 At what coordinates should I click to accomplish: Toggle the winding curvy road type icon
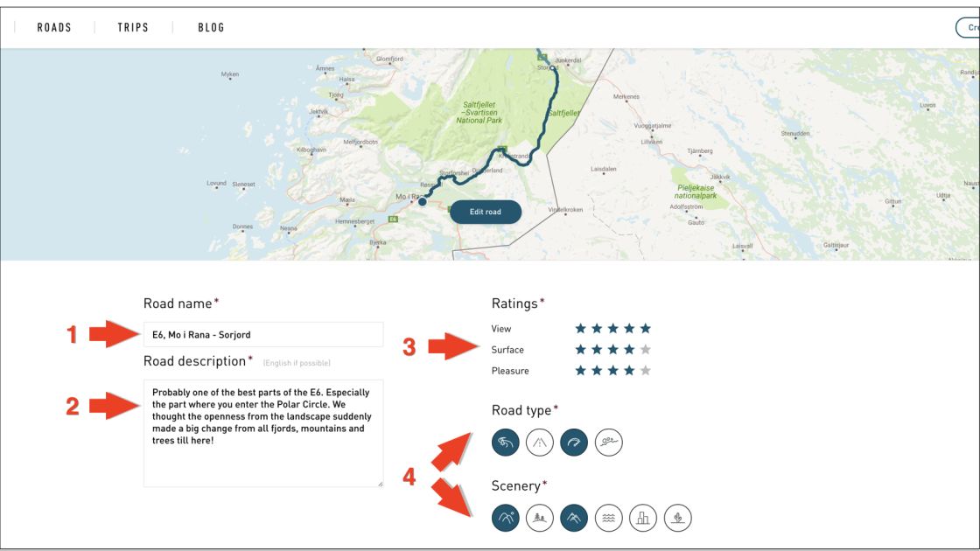[x=505, y=443]
